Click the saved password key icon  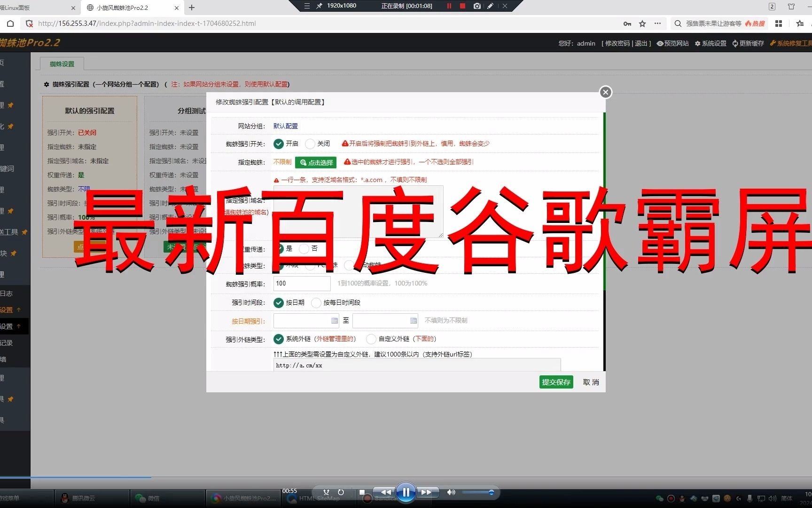click(x=627, y=24)
